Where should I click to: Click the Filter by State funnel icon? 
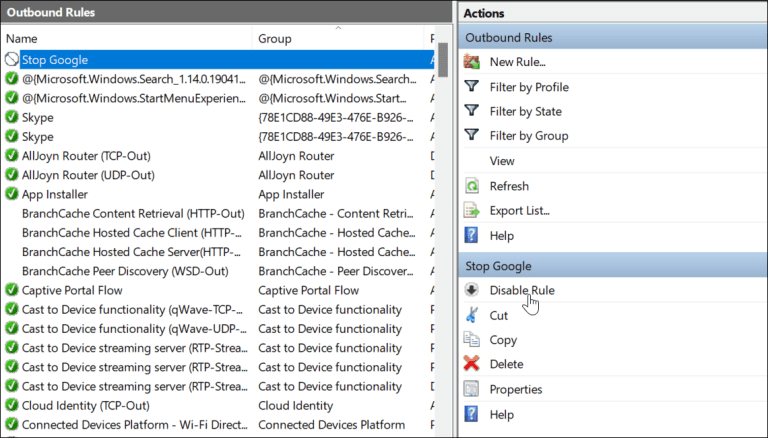[472, 112]
